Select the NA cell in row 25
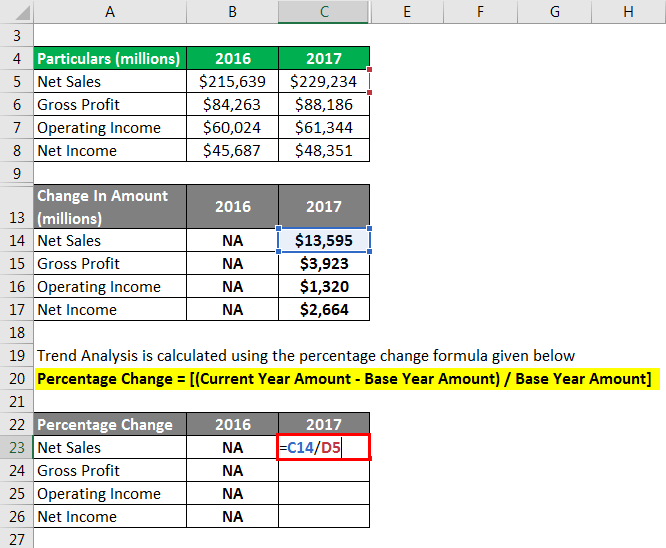The height and width of the screenshot is (548, 666). tap(232, 493)
